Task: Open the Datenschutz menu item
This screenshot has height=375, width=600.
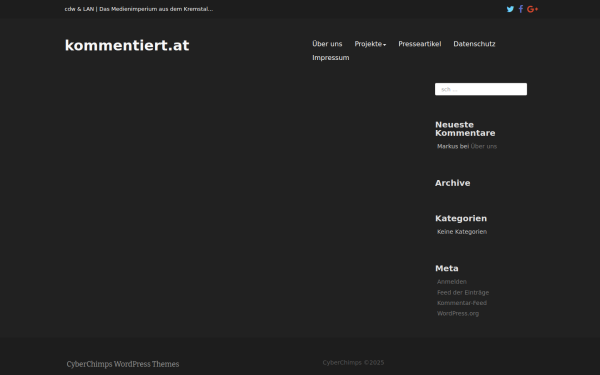Action: click(474, 44)
